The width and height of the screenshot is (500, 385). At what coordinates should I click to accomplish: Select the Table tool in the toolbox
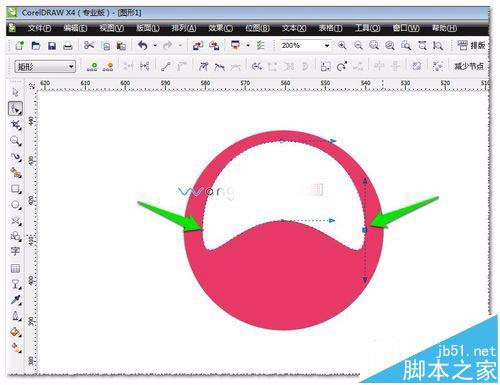[15, 268]
